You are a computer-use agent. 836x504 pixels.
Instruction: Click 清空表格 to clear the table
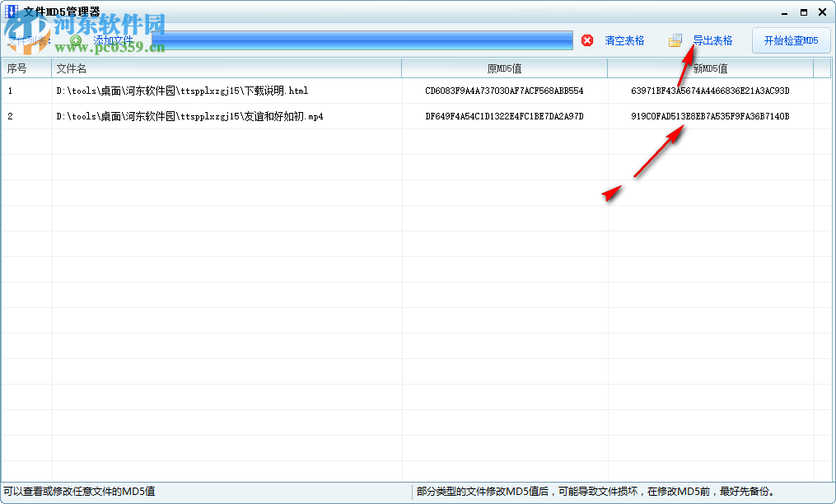624,40
